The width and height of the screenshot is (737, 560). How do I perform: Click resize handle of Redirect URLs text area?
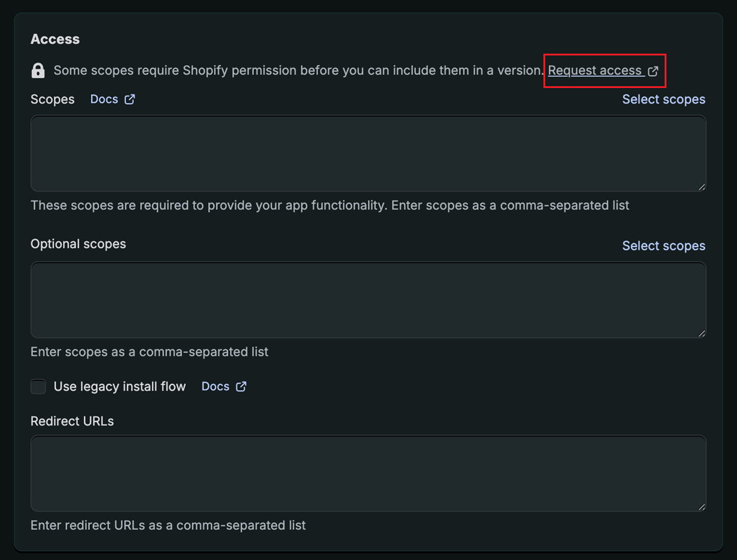pyautogui.click(x=701, y=507)
